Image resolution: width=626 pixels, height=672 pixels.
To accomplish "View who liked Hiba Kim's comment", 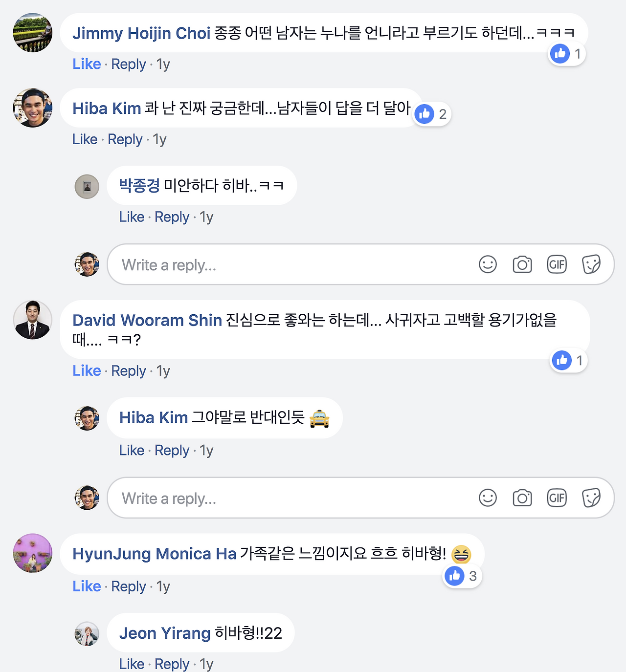I will click(431, 113).
